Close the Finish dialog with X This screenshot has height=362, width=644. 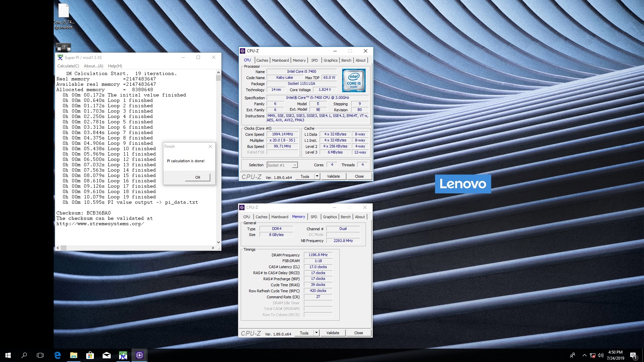(210, 146)
